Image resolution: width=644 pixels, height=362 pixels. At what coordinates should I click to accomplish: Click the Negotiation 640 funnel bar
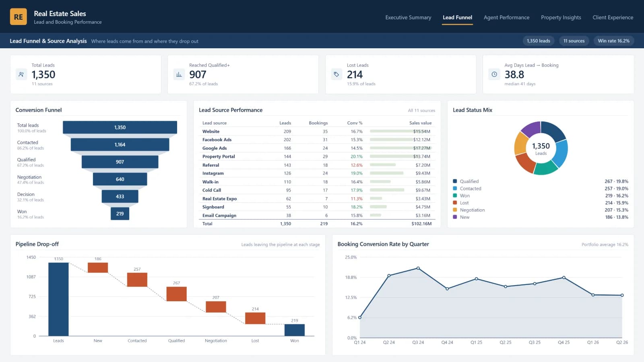coord(120,179)
